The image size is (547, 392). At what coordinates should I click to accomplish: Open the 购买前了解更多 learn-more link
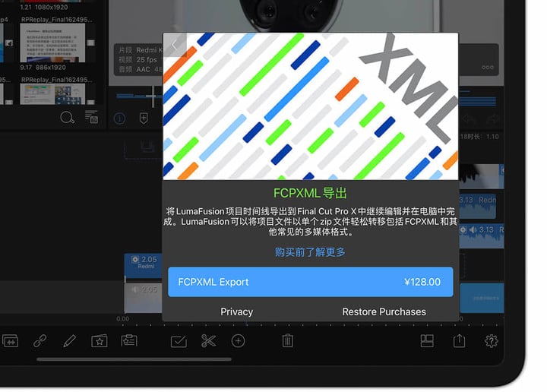pos(310,251)
